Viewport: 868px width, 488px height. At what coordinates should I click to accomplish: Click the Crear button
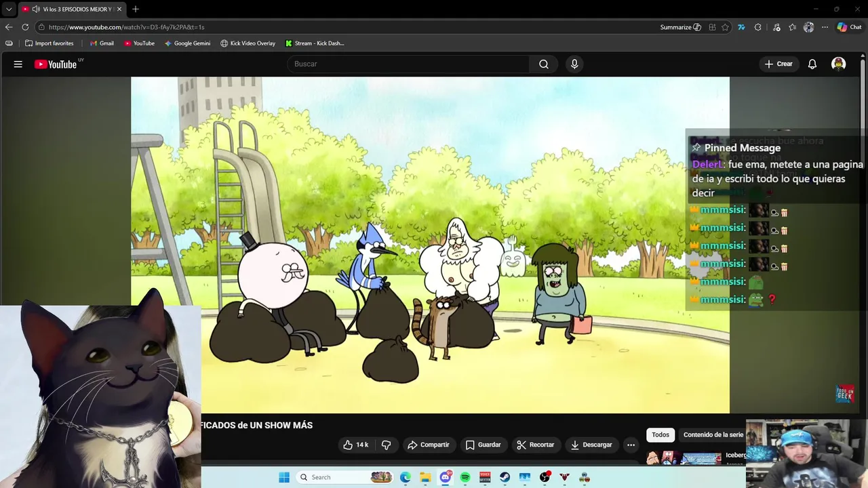[778, 64]
